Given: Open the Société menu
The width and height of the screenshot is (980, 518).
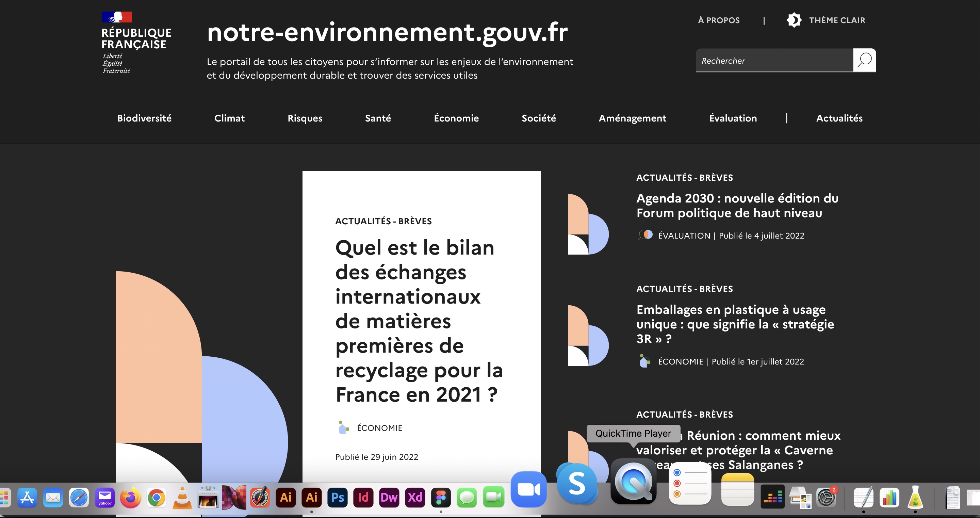Looking at the screenshot, I should coord(539,118).
